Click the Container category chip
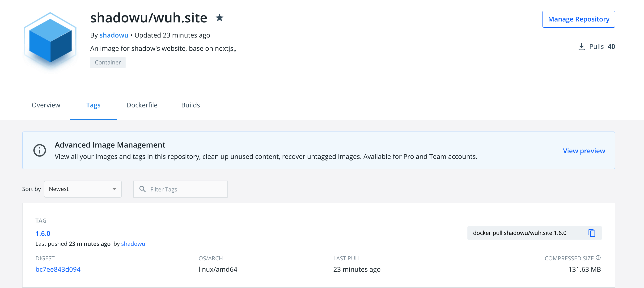The height and width of the screenshot is (288, 644). pos(108,63)
